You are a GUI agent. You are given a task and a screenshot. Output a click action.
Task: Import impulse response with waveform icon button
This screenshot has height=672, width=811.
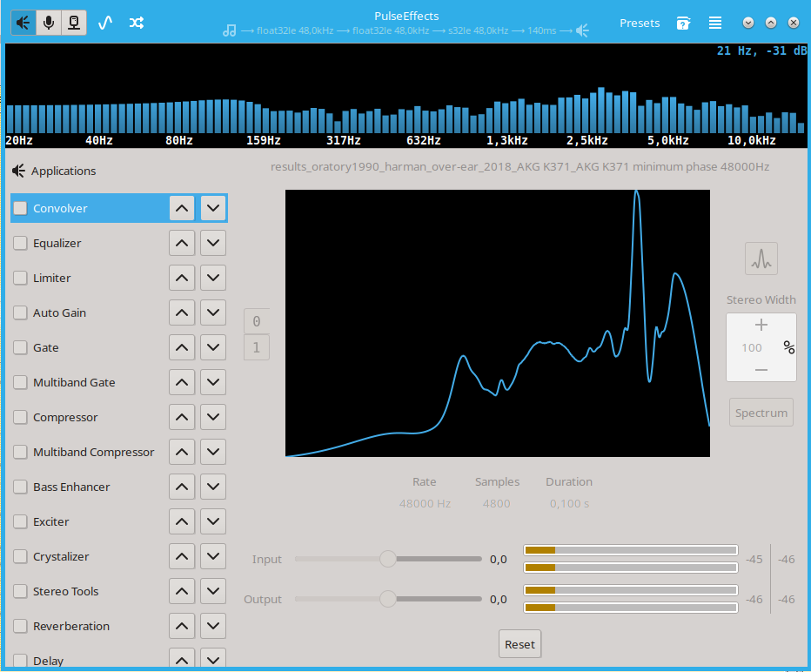pos(761,259)
